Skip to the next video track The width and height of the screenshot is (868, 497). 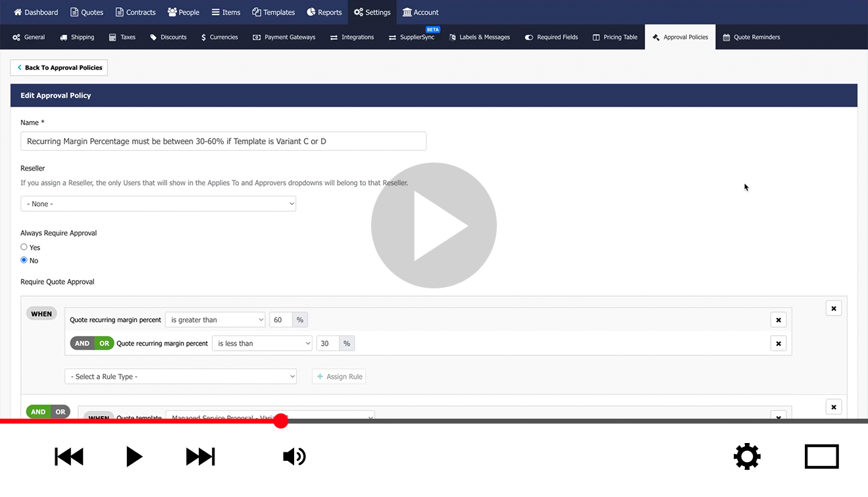coord(201,456)
